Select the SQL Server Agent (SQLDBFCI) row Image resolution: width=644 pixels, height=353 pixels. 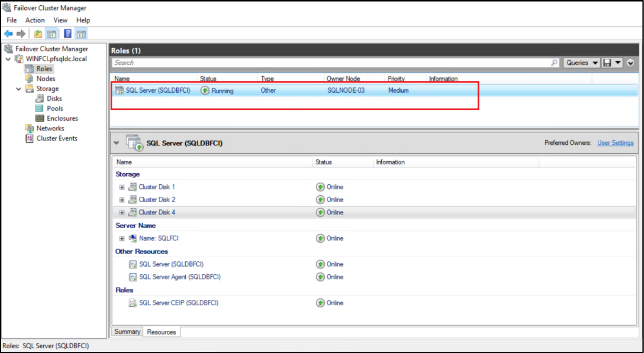(374, 277)
